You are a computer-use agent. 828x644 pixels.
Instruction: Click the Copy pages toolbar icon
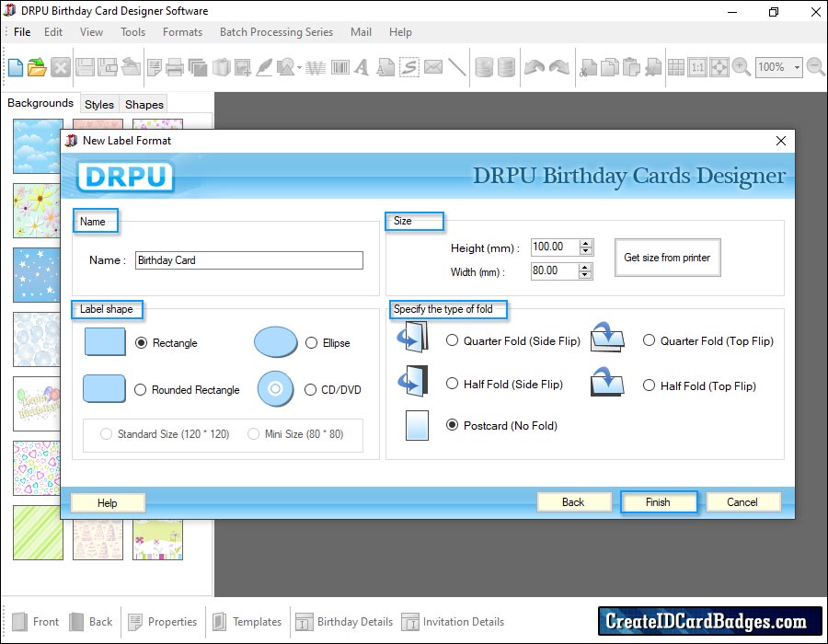click(x=610, y=67)
